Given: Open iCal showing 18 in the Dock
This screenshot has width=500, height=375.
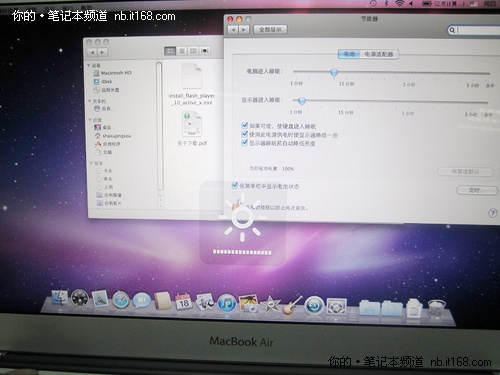Looking at the screenshot, I should pos(184,302).
